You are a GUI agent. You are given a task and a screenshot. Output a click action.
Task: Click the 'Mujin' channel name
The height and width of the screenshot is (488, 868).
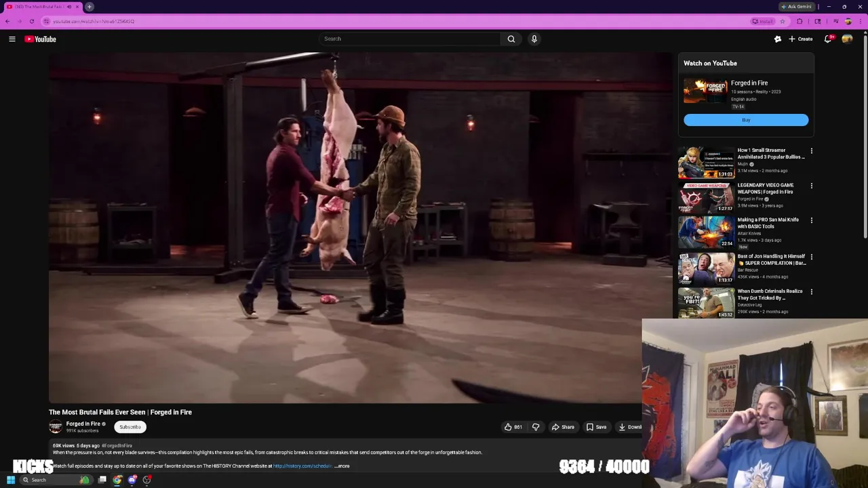click(x=743, y=164)
